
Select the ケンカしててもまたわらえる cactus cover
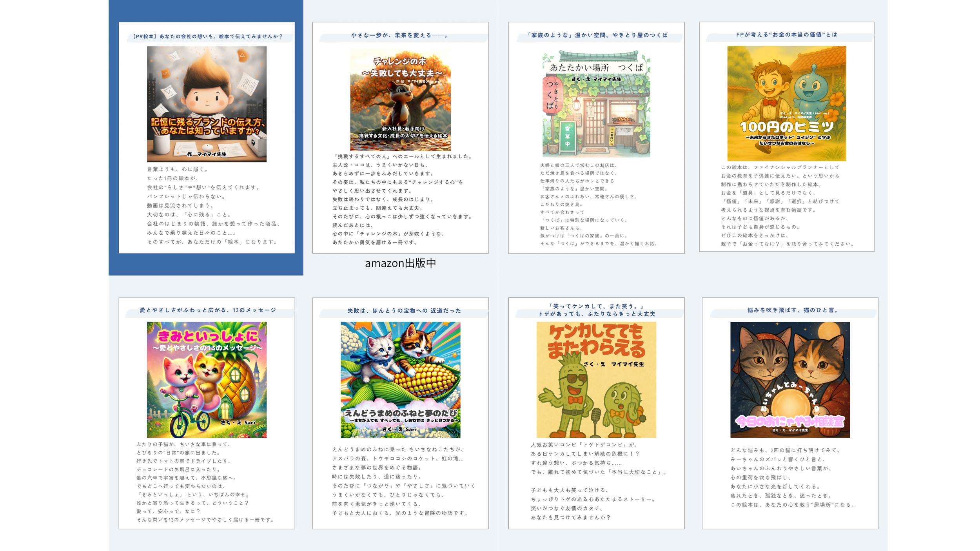[x=596, y=379]
